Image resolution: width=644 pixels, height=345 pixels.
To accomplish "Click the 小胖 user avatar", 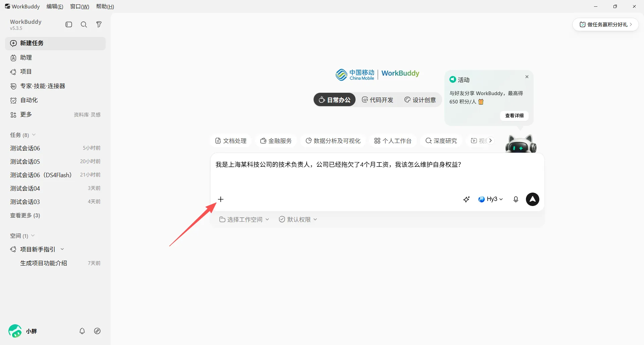I will point(15,331).
